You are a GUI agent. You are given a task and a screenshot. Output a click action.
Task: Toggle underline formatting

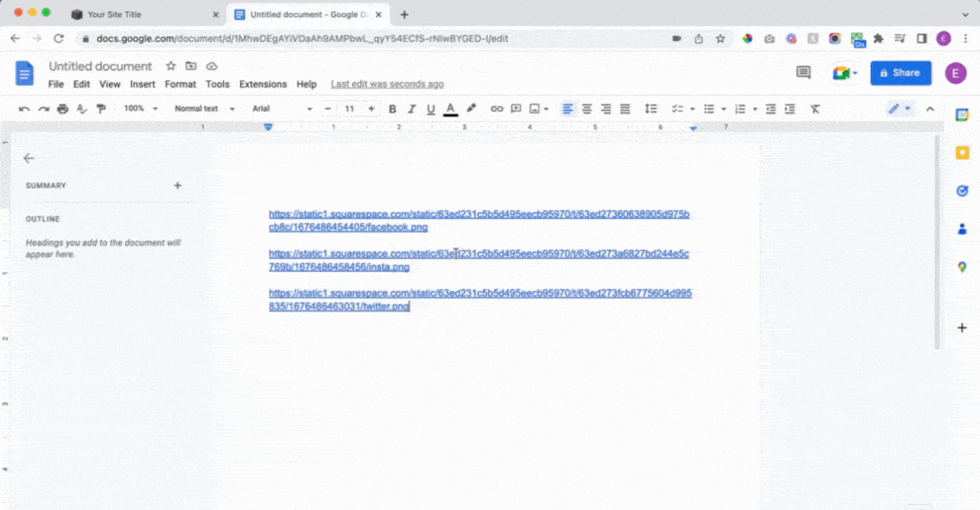point(430,110)
